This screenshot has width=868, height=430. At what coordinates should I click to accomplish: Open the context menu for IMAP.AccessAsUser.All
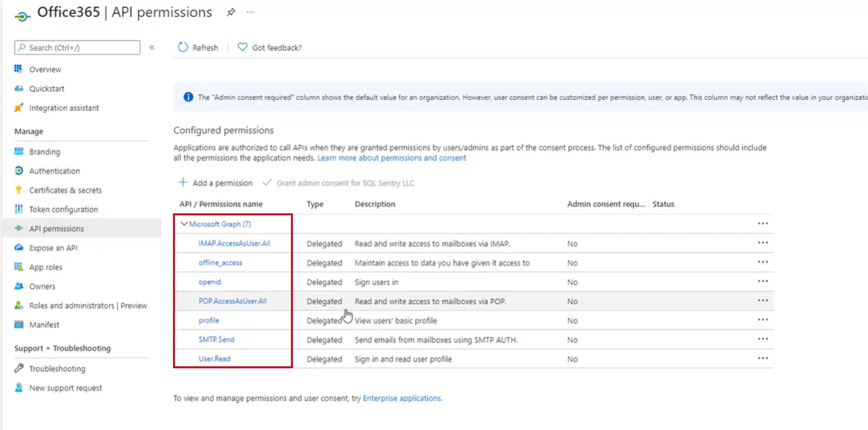click(x=763, y=243)
